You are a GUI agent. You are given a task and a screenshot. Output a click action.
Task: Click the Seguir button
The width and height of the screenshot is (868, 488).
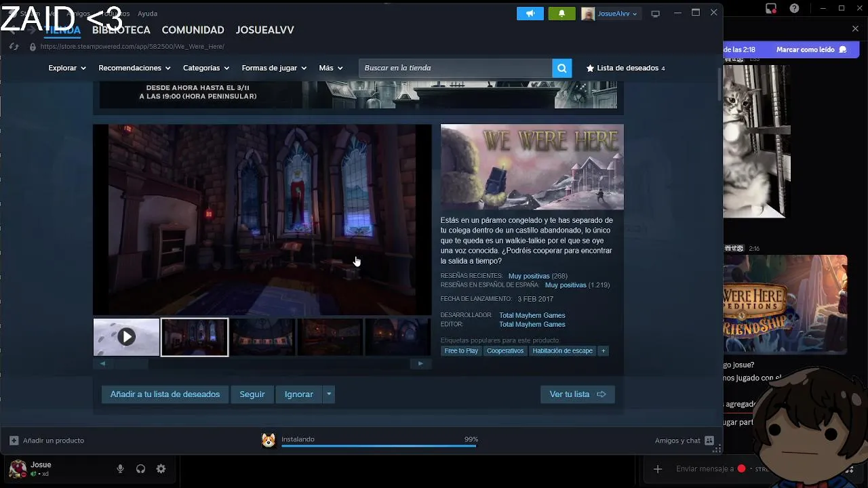click(252, 394)
